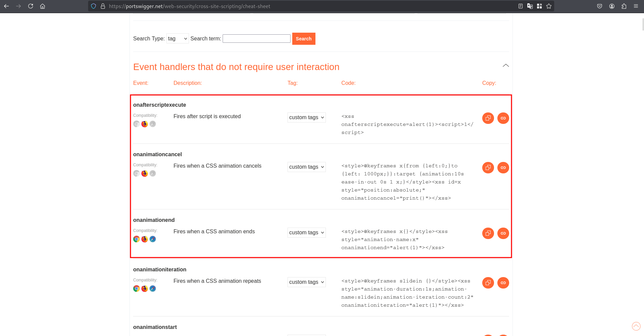Go back to the previous page

click(x=6, y=6)
